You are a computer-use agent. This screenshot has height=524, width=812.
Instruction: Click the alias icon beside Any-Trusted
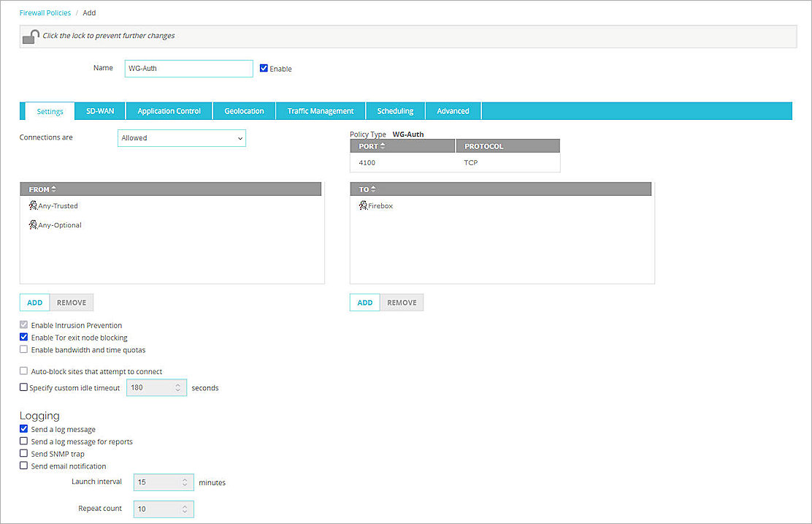pyautogui.click(x=32, y=205)
